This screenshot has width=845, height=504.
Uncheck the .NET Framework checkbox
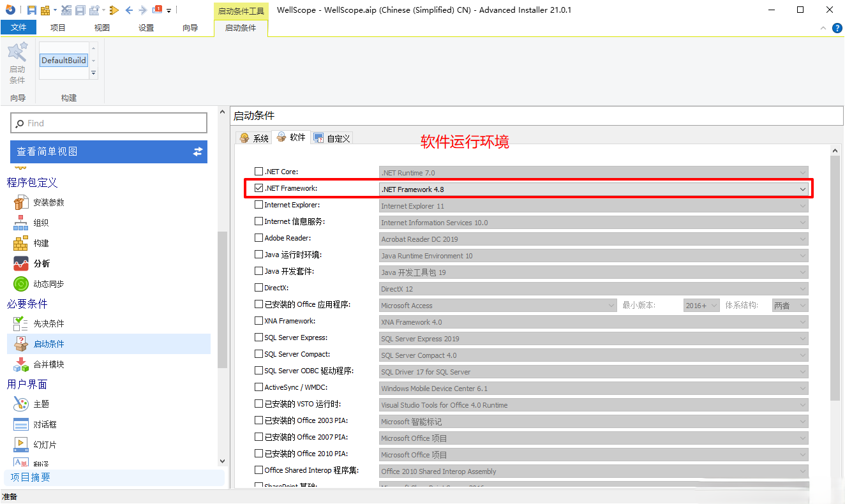pos(258,188)
